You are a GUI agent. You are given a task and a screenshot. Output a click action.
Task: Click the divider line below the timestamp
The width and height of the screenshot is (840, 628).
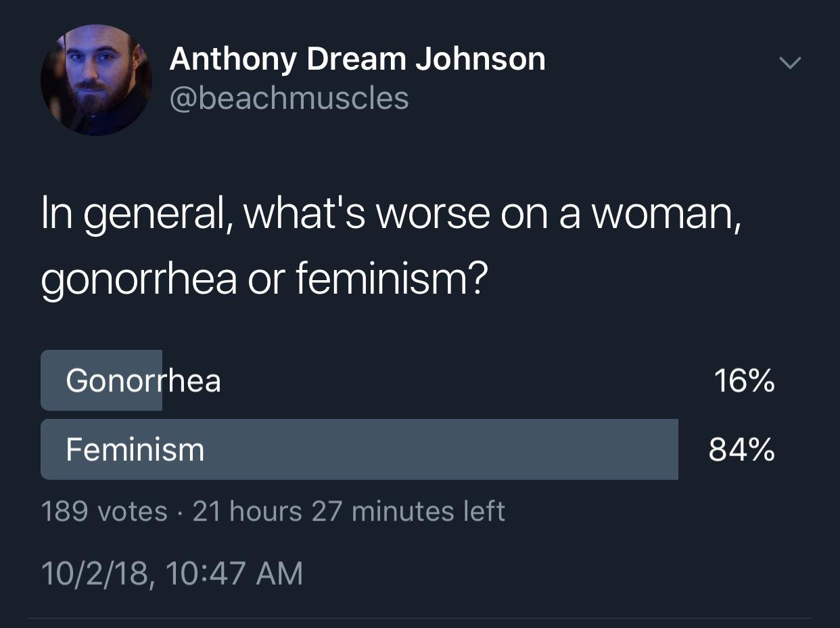click(420, 617)
